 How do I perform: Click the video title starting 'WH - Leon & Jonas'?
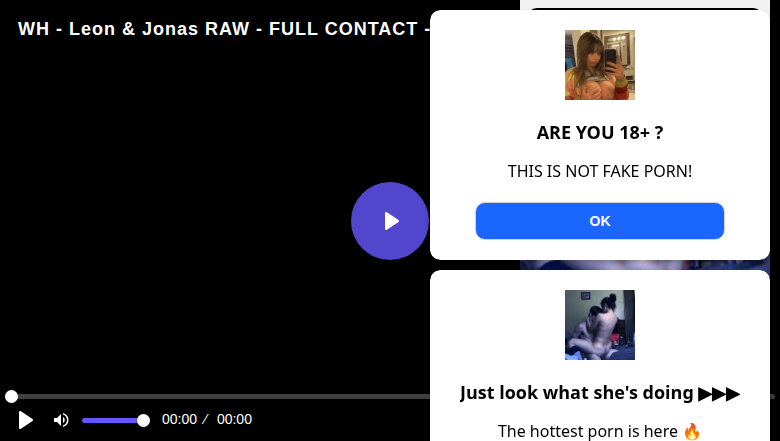[x=224, y=29]
